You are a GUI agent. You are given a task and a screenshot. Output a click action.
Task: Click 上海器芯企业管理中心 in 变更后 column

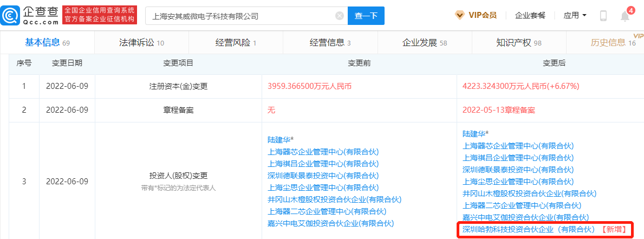[518, 146]
